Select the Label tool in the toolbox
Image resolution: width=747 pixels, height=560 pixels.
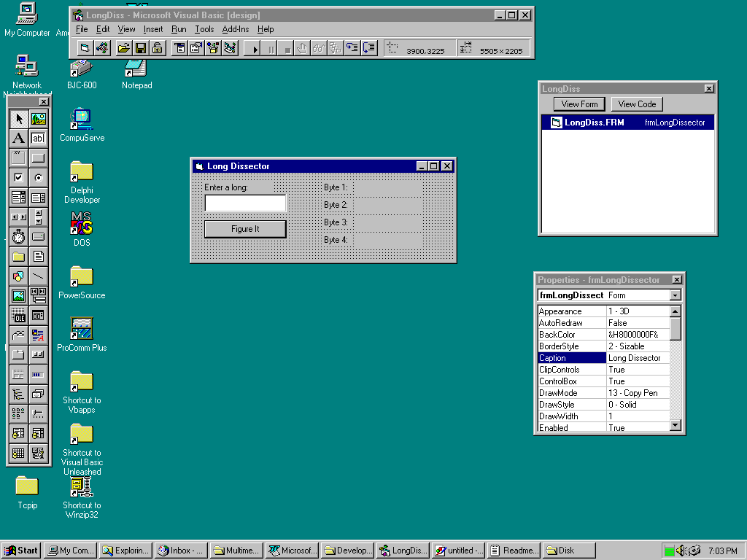pos(19,139)
